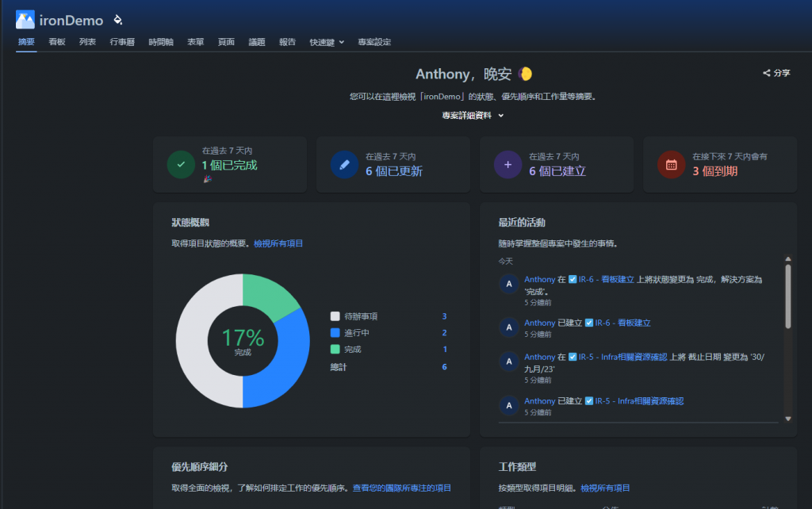Image resolution: width=812 pixels, height=509 pixels.
Task: Click the paint bucket theme icon beside ironDemo
Action: click(118, 20)
